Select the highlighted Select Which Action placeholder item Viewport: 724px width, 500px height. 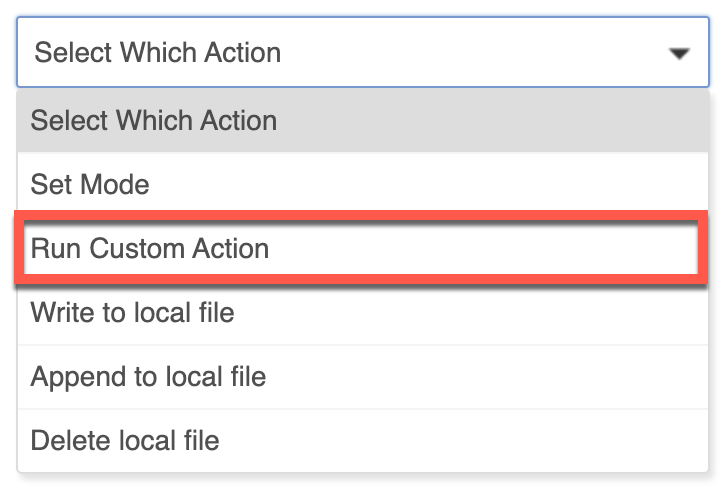click(x=362, y=120)
